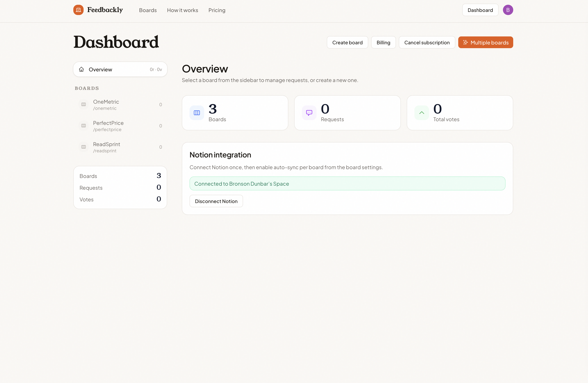The height and width of the screenshot is (383, 588).
Task: Click the Connected to Bronson Dunbar's Space banner
Action: click(x=347, y=183)
